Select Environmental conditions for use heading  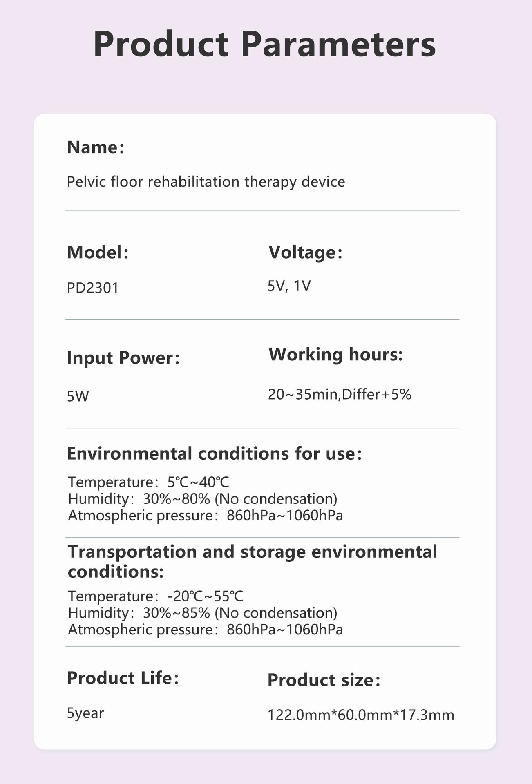click(215, 454)
